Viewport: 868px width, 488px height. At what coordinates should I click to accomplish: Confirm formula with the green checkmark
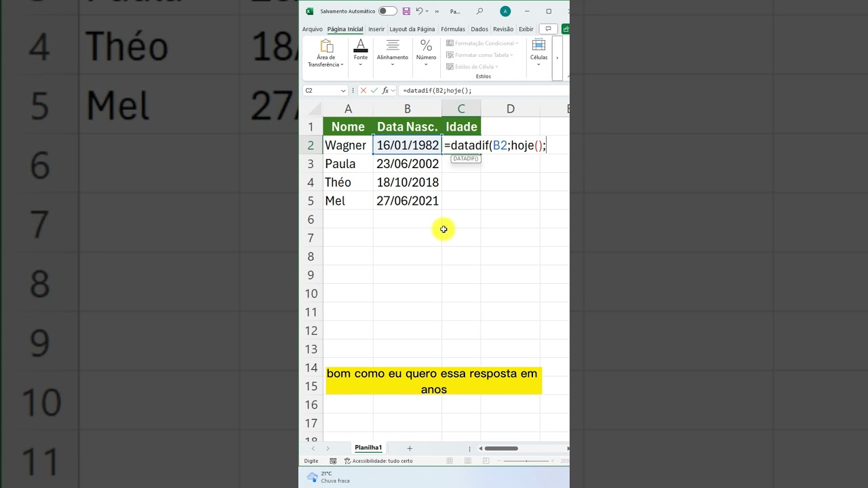pos(374,90)
